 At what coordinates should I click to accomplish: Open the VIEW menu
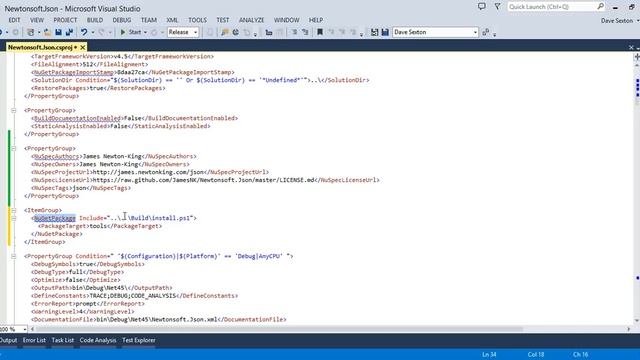click(37, 20)
